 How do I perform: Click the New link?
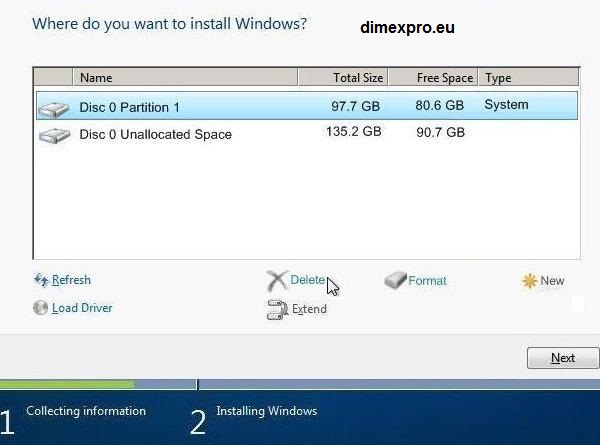pos(552,280)
